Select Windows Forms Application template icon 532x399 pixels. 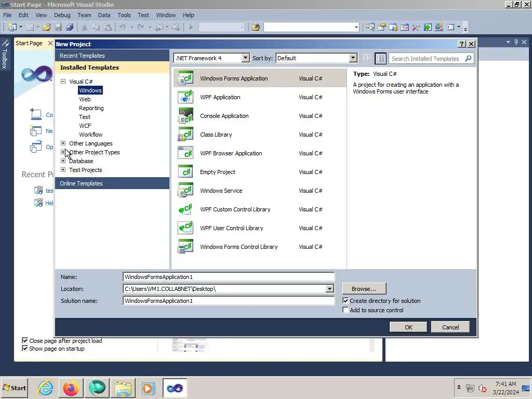185,78
